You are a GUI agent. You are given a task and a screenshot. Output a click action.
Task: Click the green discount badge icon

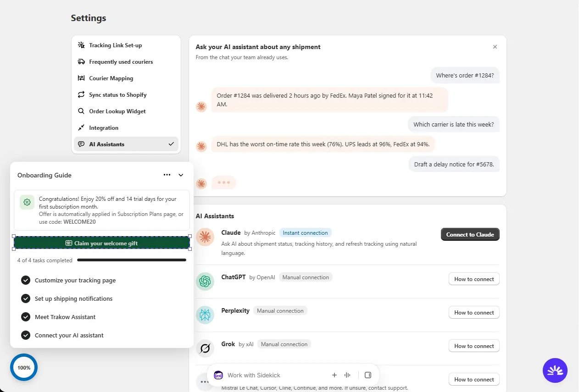[x=27, y=202]
